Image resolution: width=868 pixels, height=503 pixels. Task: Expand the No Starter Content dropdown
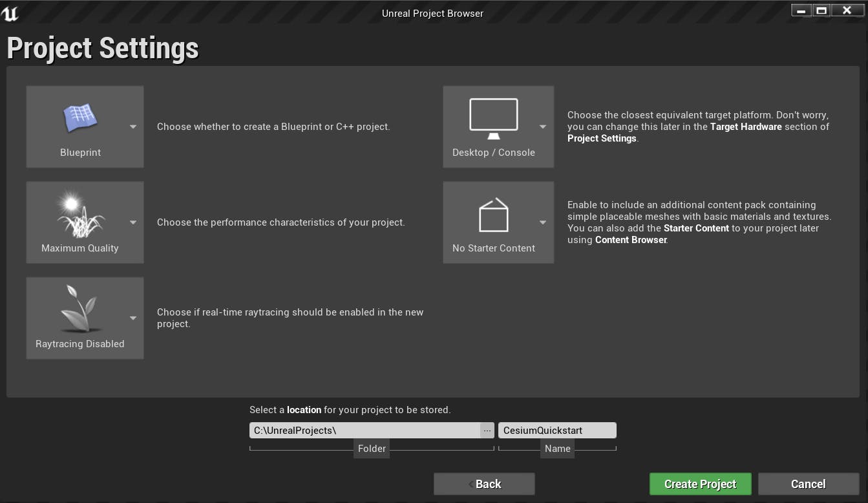(x=543, y=222)
